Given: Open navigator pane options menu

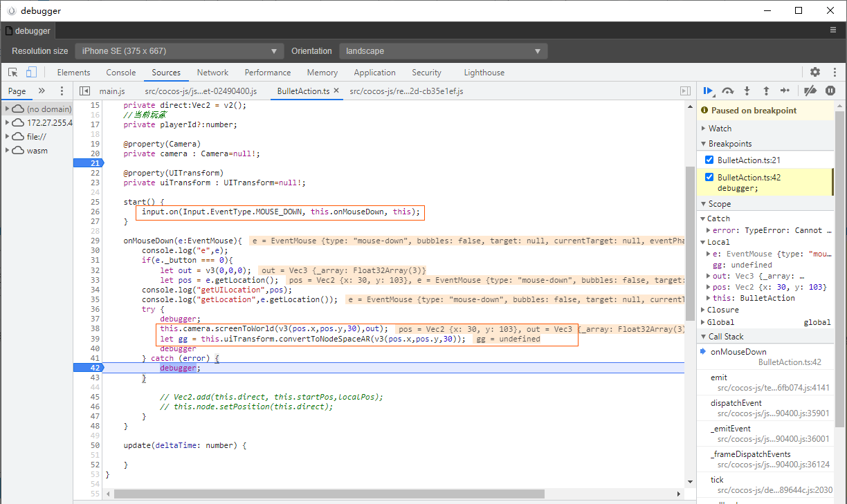Looking at the screenshot, I should coord(62,91).
